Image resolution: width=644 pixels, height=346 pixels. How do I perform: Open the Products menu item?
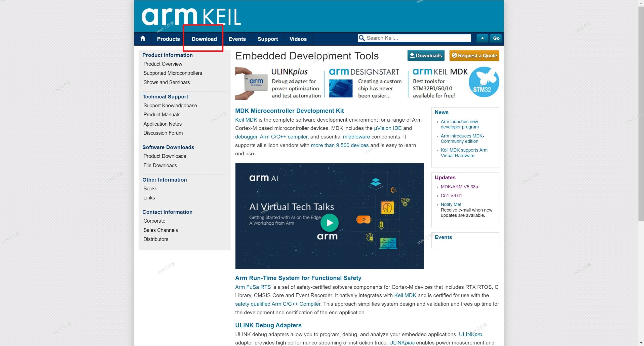coord(168,39)
